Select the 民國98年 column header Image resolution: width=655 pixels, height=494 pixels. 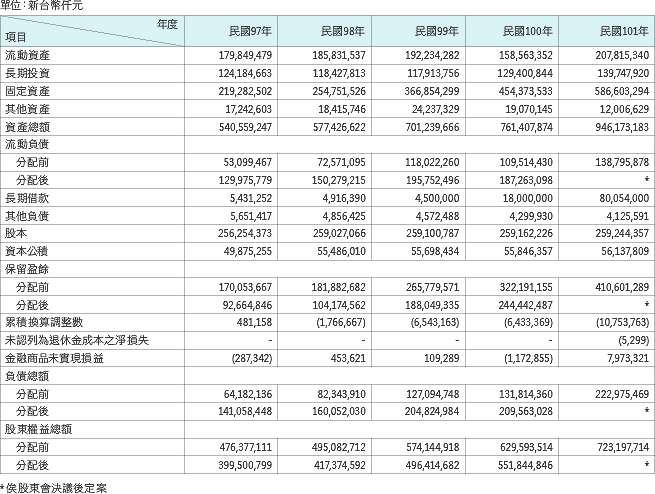[343, 31]
